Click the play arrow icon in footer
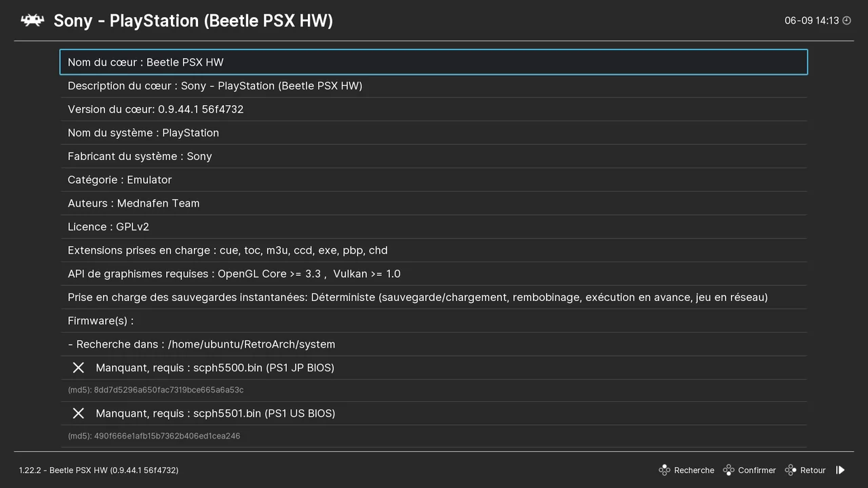 [x=840, y=470]
